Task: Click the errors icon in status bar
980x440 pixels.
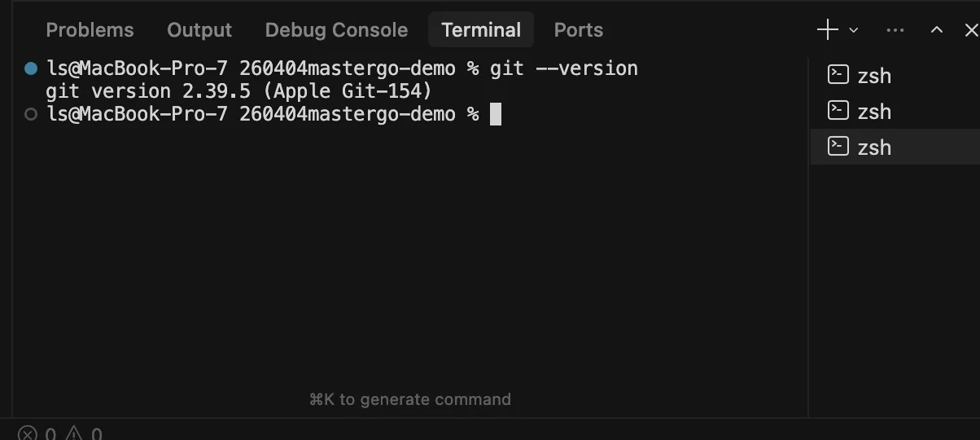Action: (28, 433)
